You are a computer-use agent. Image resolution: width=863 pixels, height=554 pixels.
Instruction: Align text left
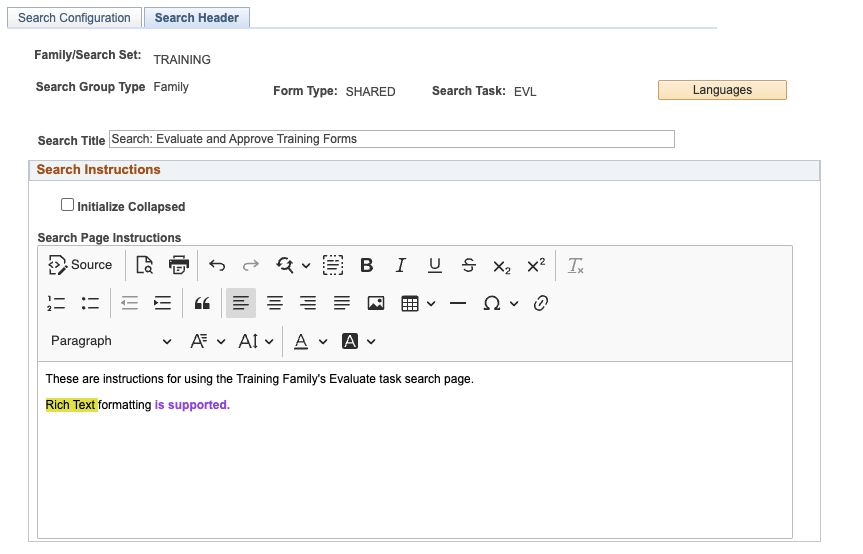coord(241,303)
